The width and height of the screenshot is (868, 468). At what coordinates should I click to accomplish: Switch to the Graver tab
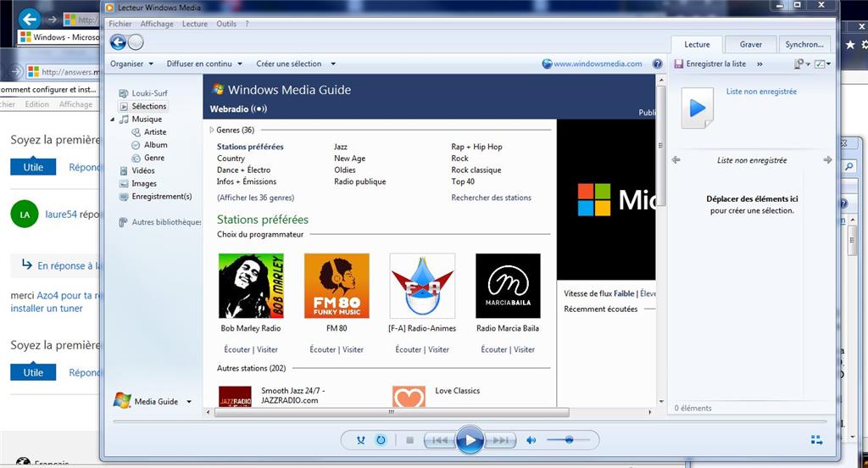[x=751, y=44]
